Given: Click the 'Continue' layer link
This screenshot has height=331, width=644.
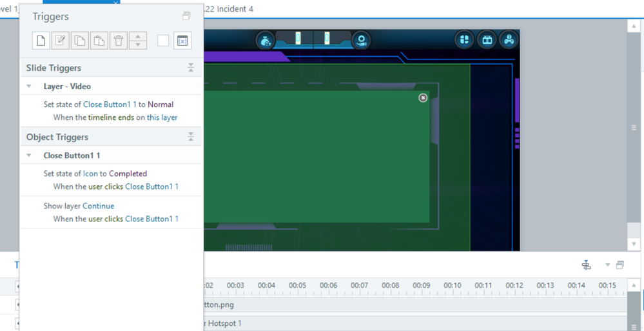Looking at the screenshot, I should (98, 206).
